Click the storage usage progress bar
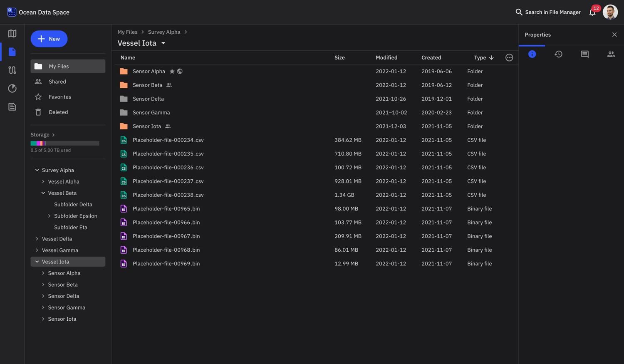Viewport: 624px width, 364px height. 64,143
